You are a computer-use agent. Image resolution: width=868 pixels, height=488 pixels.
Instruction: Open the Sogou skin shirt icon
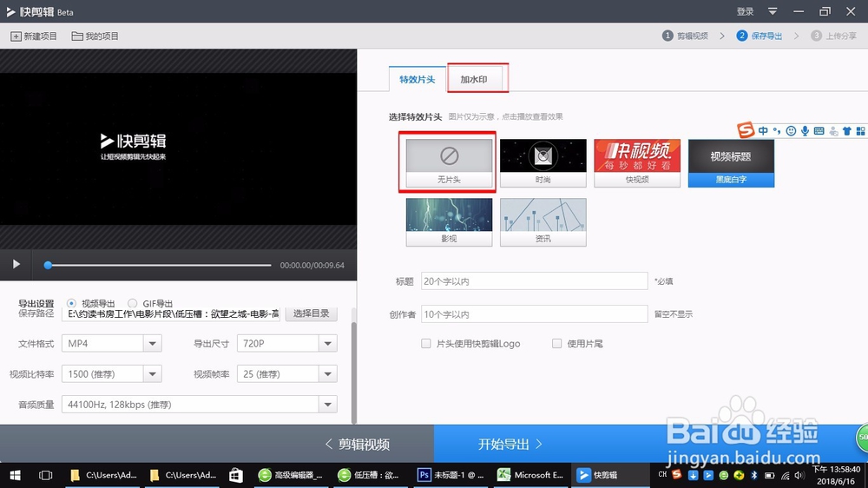(x=847, y=131)
